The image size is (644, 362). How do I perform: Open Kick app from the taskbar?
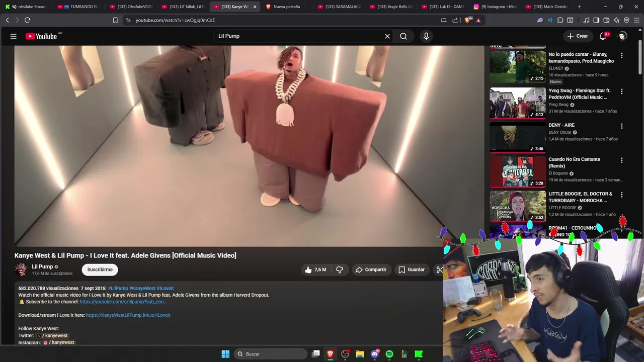click(419, 354)
